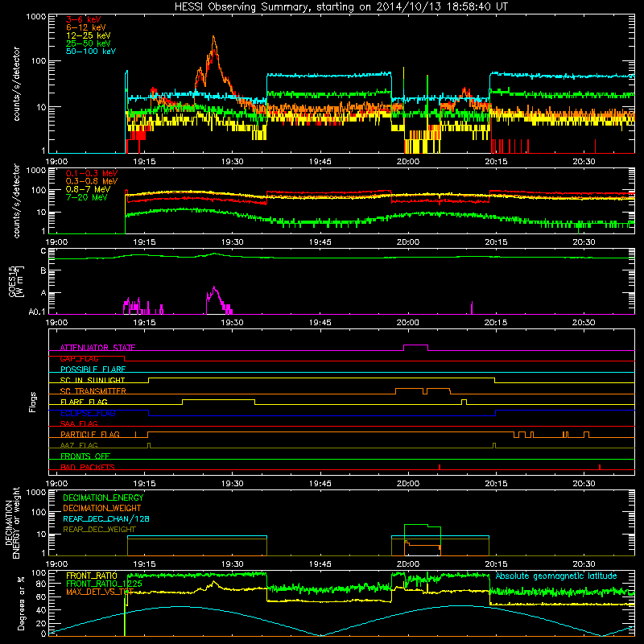644x644 pixels.
Task: Click the Absolute geomagnetic latitude label
Action: (x=556, y=576)
